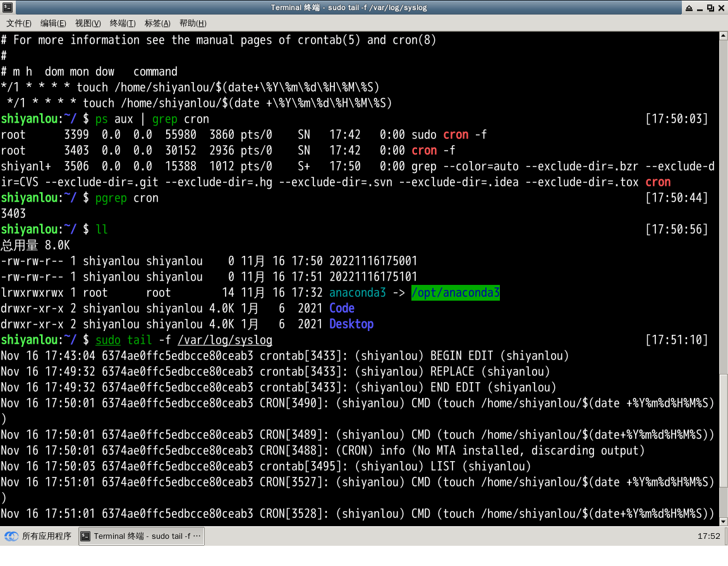The width and height of the screenshot is (728, 566).
Task: Click PID 3506 in ps output
Action: pos(76,167)
